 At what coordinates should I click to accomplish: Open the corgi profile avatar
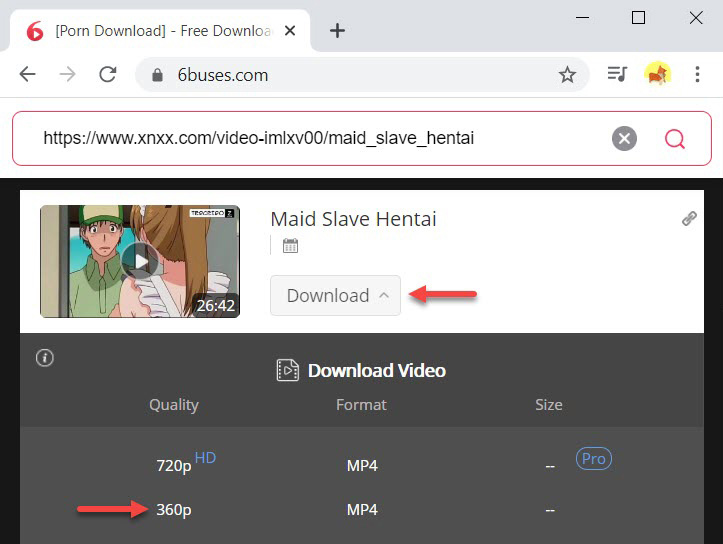pos(658,74)
